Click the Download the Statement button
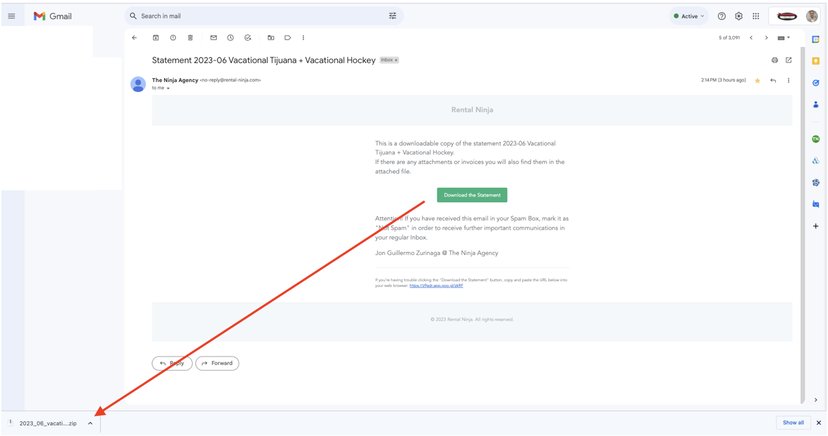The width and height of the screenshot is (828, 436). tap(471, 195)
